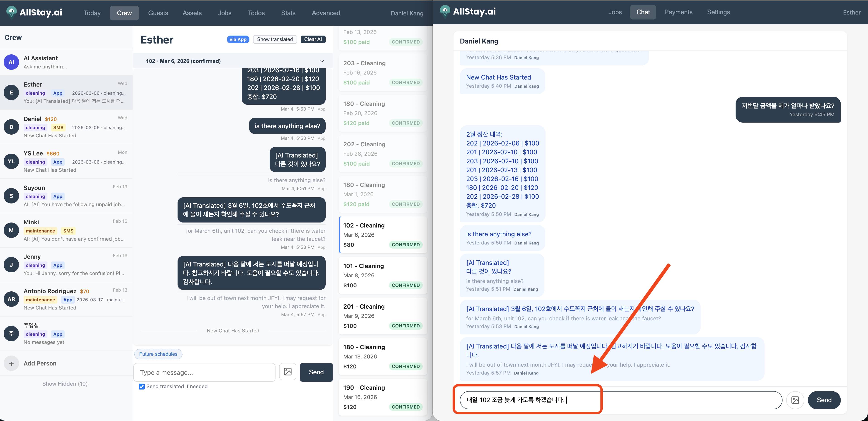Image resolution: width=868 pixels, height=421 pixels.
Task: Expand the '102 · Mar 6, 2026' job dropdown chevron
Action: click(322, 61)
